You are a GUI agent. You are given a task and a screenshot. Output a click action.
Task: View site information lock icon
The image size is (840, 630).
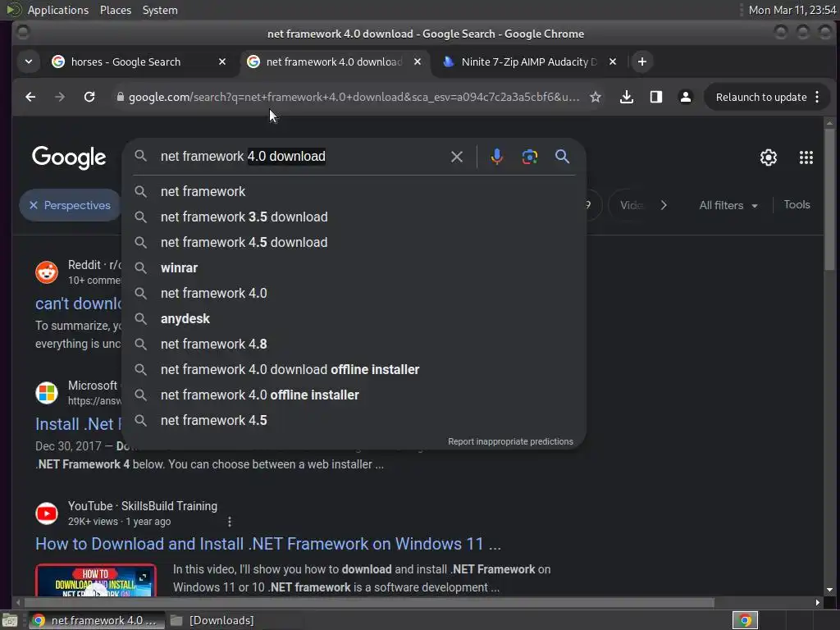click(x=120, y=97)
